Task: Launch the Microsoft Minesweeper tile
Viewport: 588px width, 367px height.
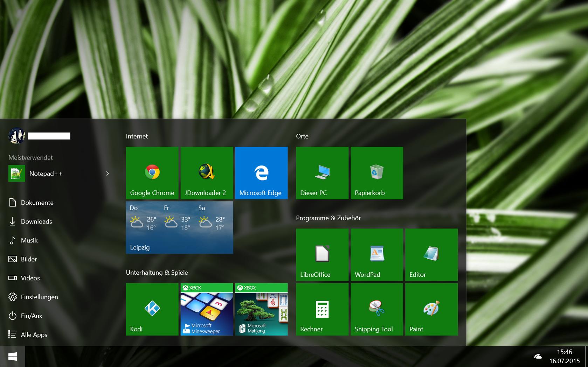Action: tap(207, 309)
